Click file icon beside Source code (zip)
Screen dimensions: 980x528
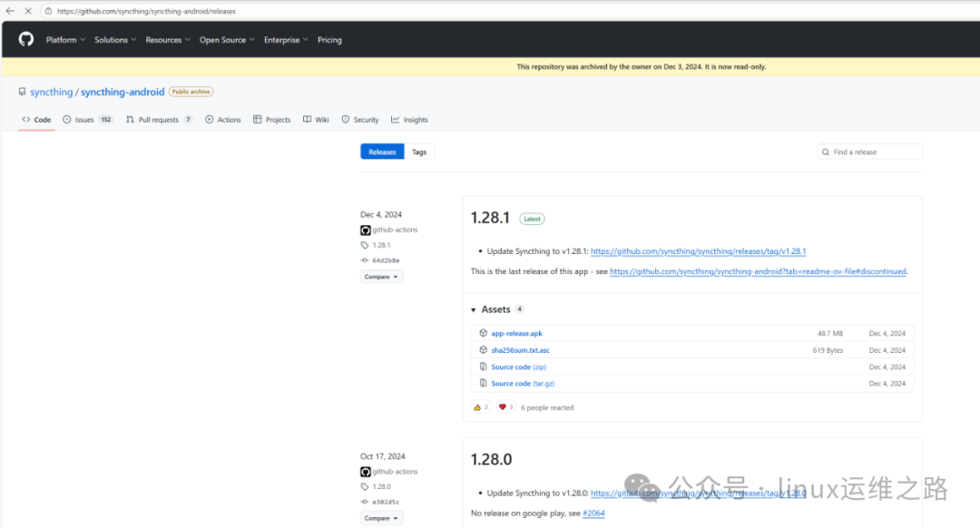[x=483, y=367]
